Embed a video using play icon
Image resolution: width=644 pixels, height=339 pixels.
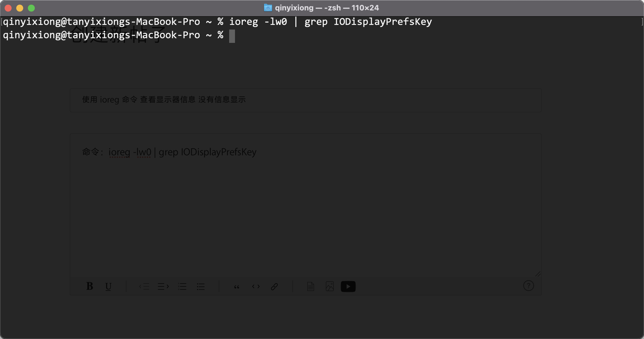pos(348,287)
